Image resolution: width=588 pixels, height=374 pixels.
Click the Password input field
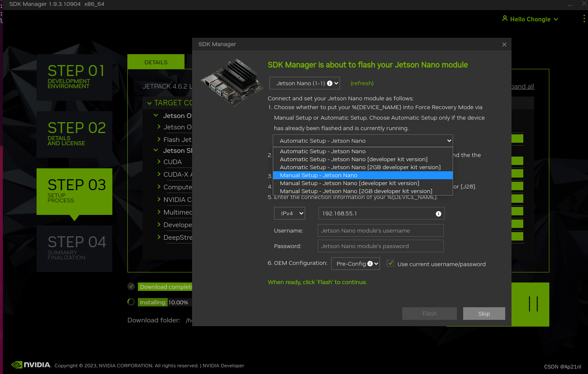tap(381, 246)
